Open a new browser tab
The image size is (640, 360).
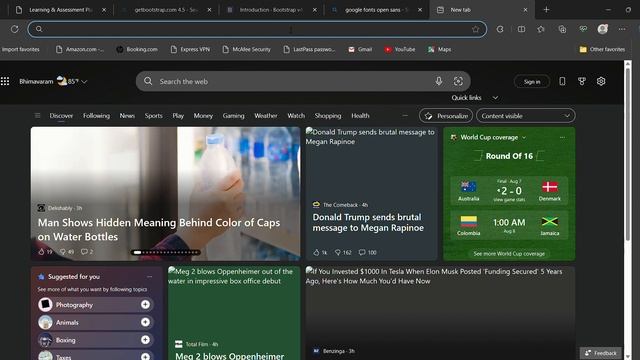(546, 10)
